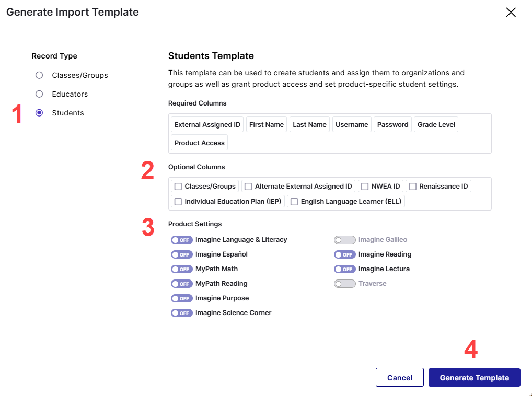Tick the Renaissance ID checkbox
Viewport: 532px width, 396px height.
point(412,187)
